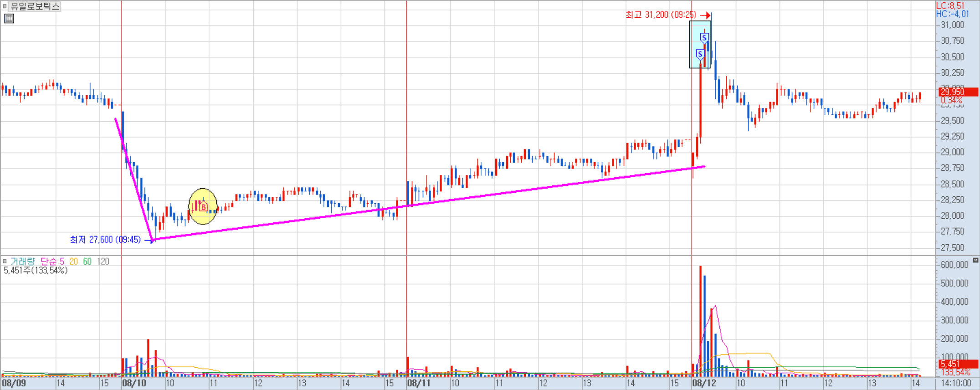This screenshot has width=980, height=390.
Task: Click the 28,750 price axis label
Action: pyautogui.click(x=953, y=168)
